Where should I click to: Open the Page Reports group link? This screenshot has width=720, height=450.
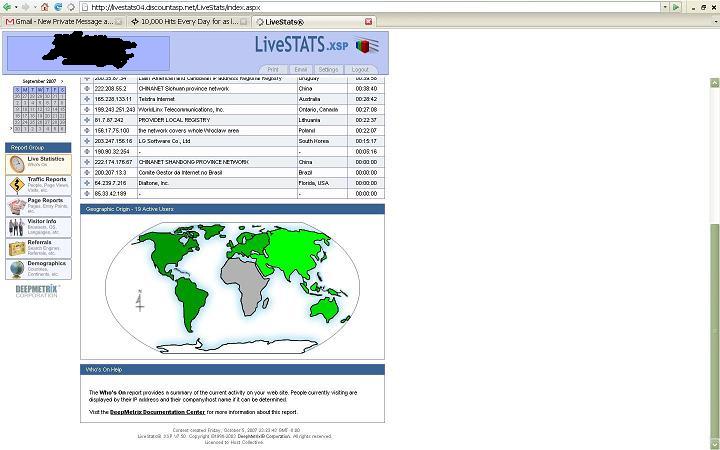39,206
